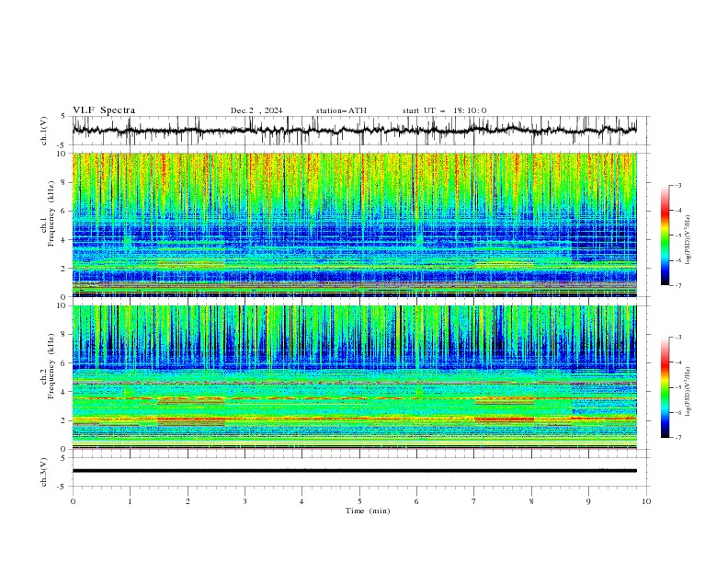728x563 pixels.
Task: Click ch.1 color scale log(PSD) label
Action: tap(688, 241)
